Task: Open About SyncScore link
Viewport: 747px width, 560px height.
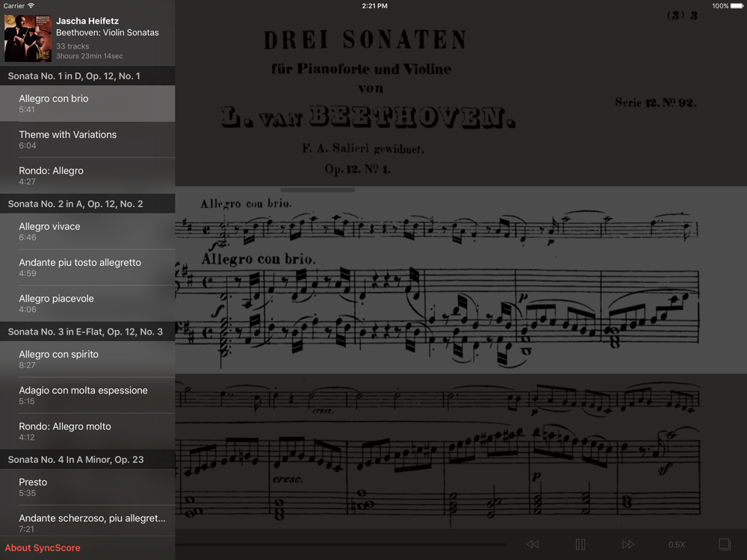Action: (43, 547)
